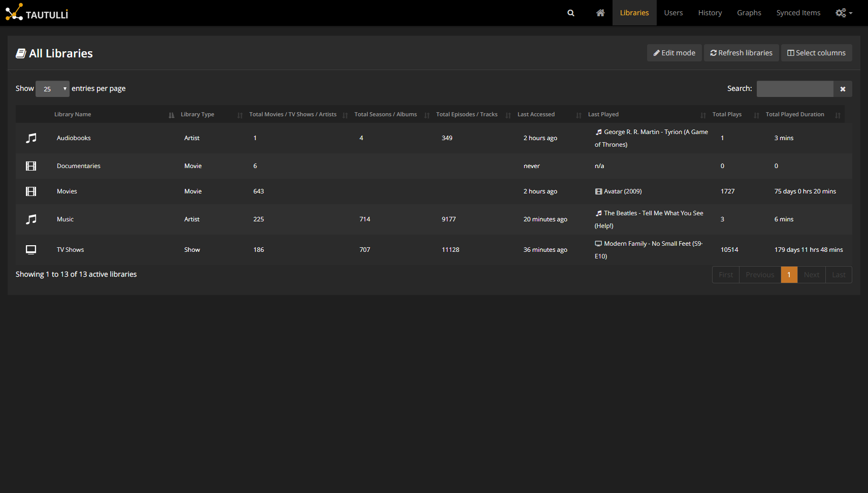The width and height of the screenshot is (868, 493).
Task: Click the film icon for Documentaries library
Action: tap(31, 166)
